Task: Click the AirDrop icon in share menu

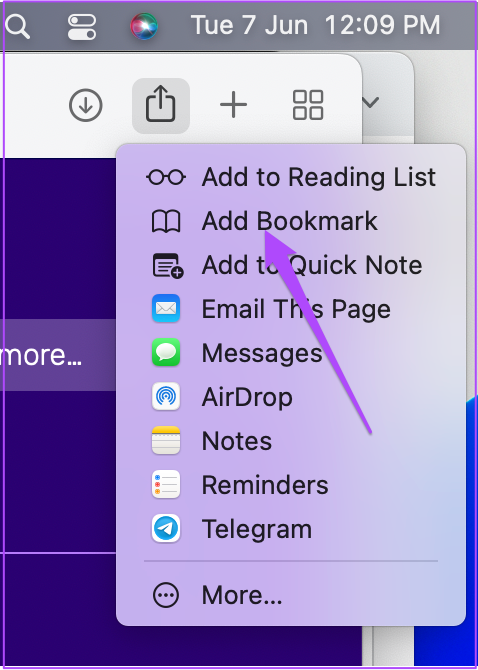Action: coord(166,397)
